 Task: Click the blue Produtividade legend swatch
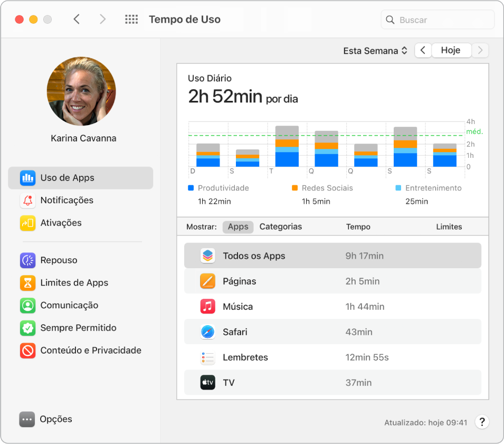click(x=191, y=188)
